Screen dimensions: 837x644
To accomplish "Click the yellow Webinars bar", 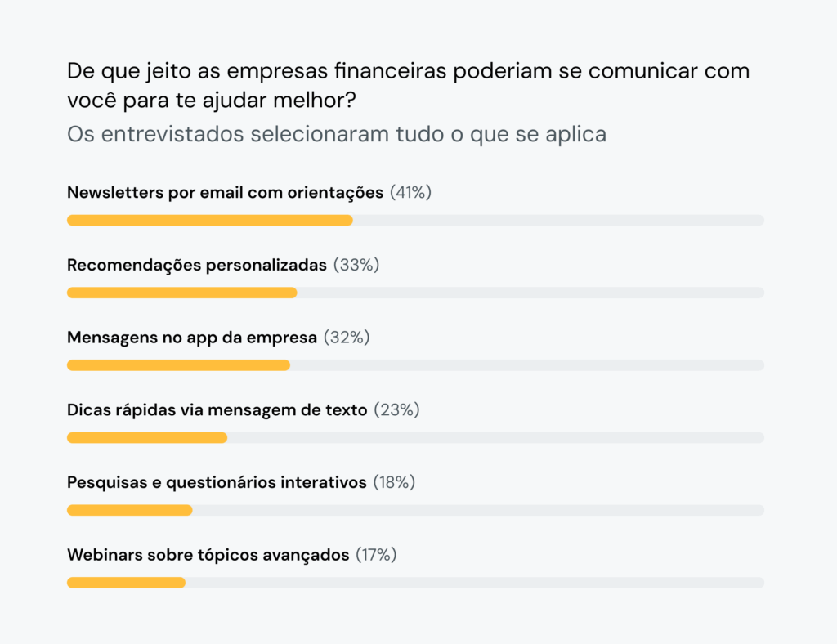I will (126, 583).
